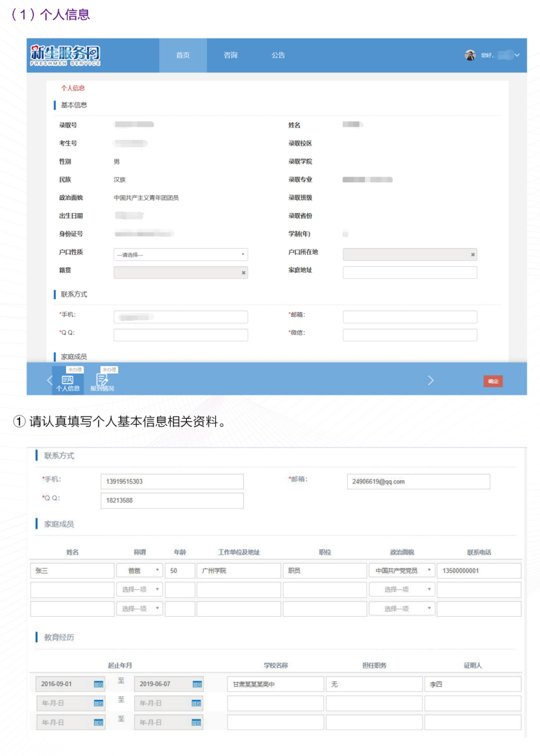Open the 咨询 menu item
540x756 pixels.
click(x=230, y=55)
